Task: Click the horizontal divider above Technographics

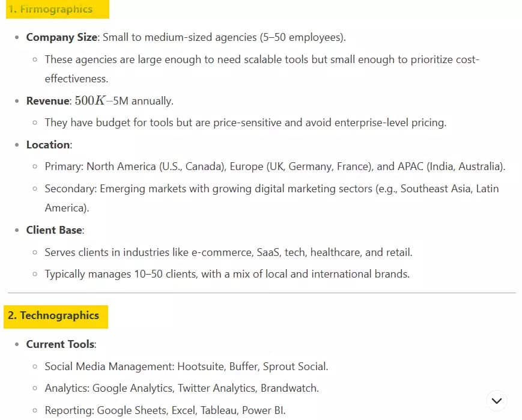Action: click(262, 293)
